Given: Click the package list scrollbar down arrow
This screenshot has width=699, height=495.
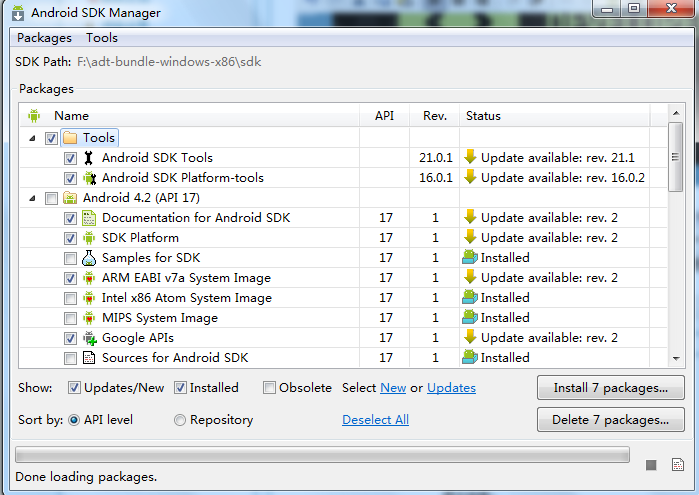Looking at the screenshot, I should tap(676, 358).
